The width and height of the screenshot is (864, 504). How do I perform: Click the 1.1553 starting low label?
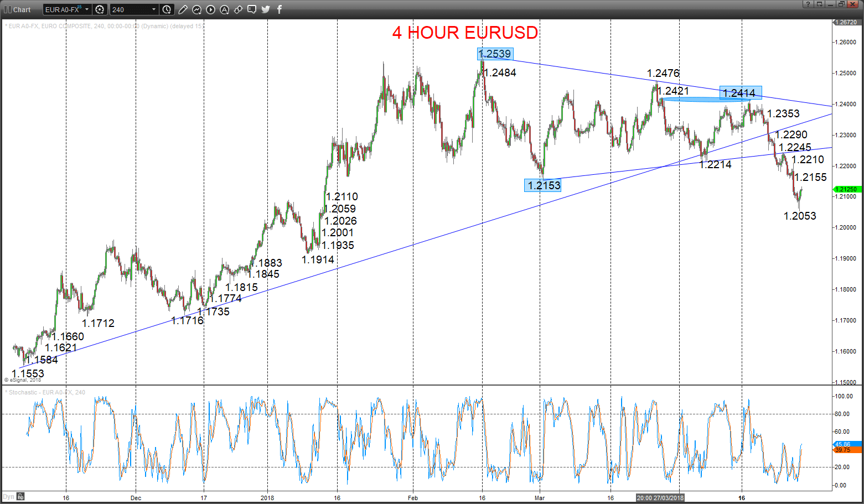coord(28,373)
